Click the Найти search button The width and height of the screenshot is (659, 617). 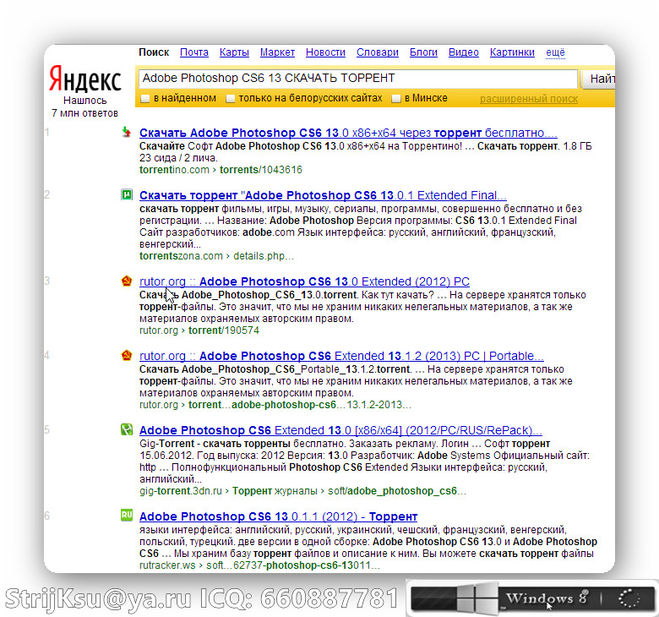[598, 79]
